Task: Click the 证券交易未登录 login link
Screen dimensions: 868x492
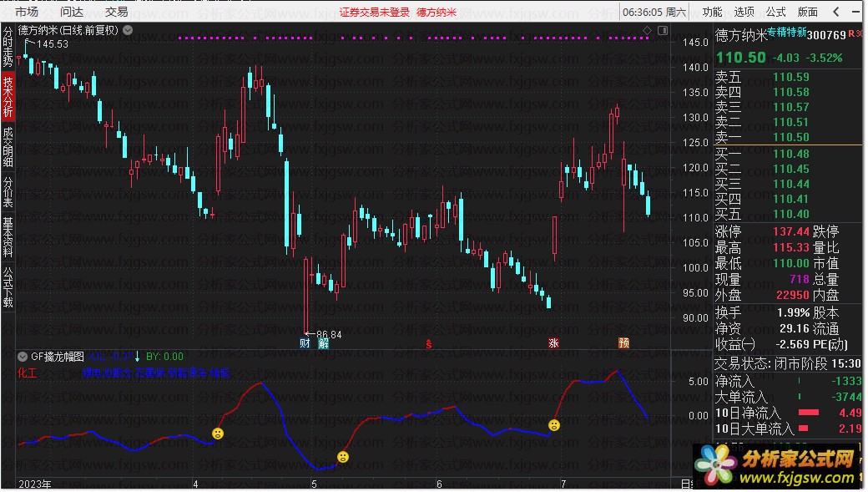Action: tap(374, 13)
